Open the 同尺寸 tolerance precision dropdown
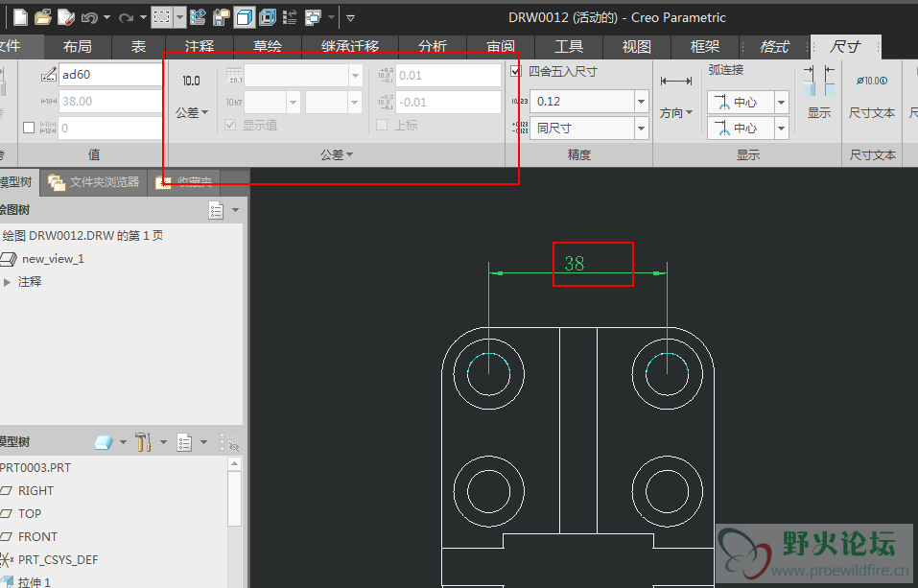The height and width of the screenshot is (588, 918). point(641,128)
